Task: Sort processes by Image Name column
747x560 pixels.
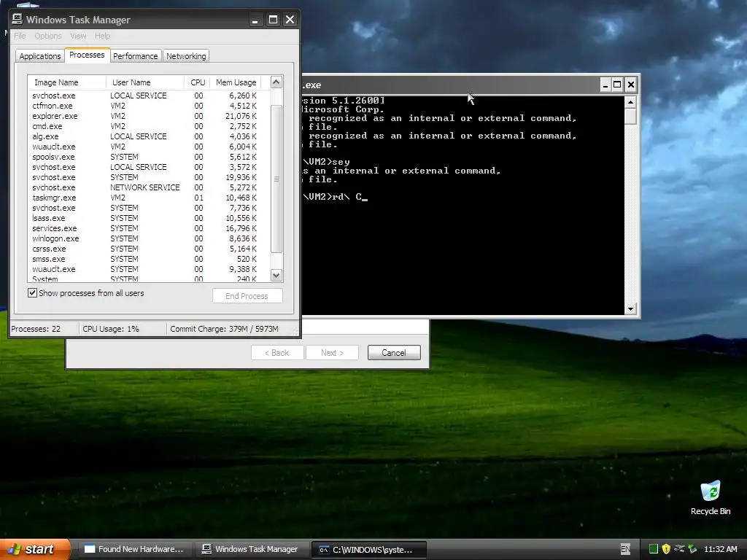Action: [x=66, y=82]
